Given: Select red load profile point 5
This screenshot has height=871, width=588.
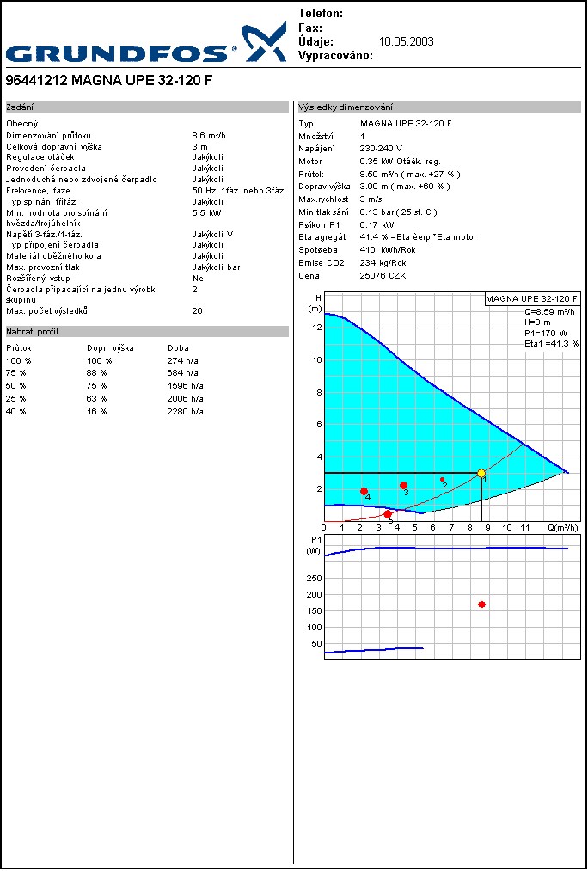Looking at the screenshot, I should 388,514.
